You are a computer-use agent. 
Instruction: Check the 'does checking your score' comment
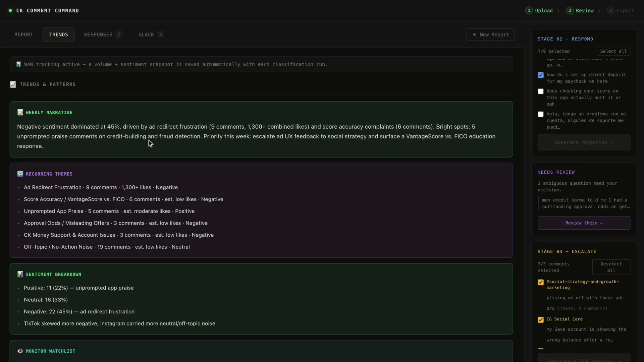pos(541,92)
